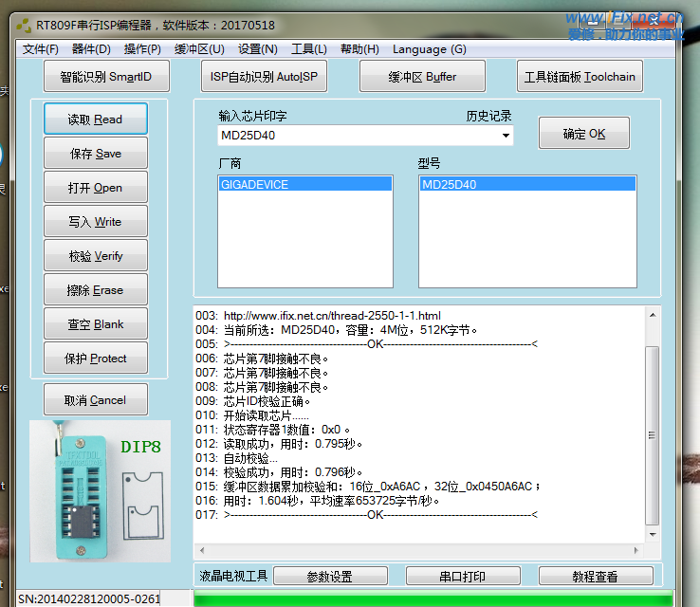
Task: Start AutoISP automatic detection
Action: 264,77
